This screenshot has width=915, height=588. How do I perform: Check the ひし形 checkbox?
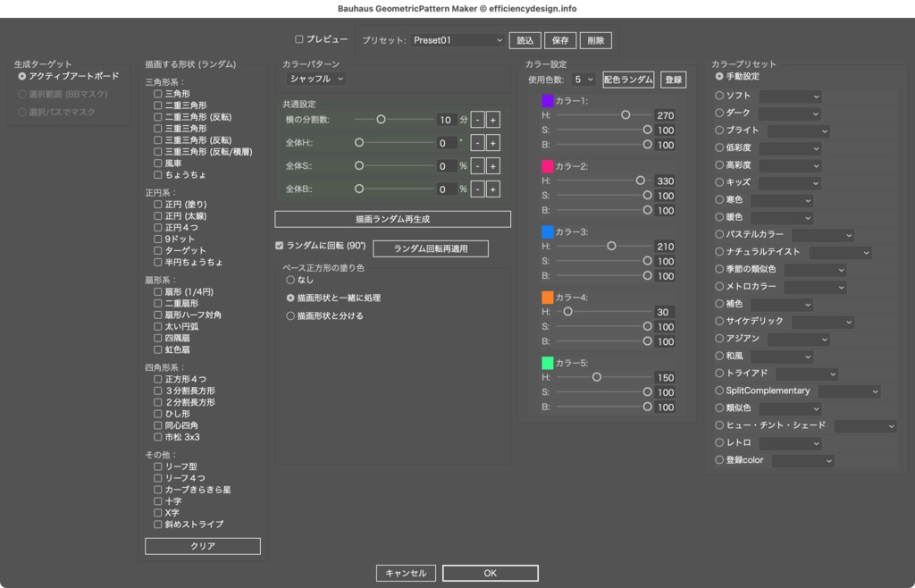157,414
